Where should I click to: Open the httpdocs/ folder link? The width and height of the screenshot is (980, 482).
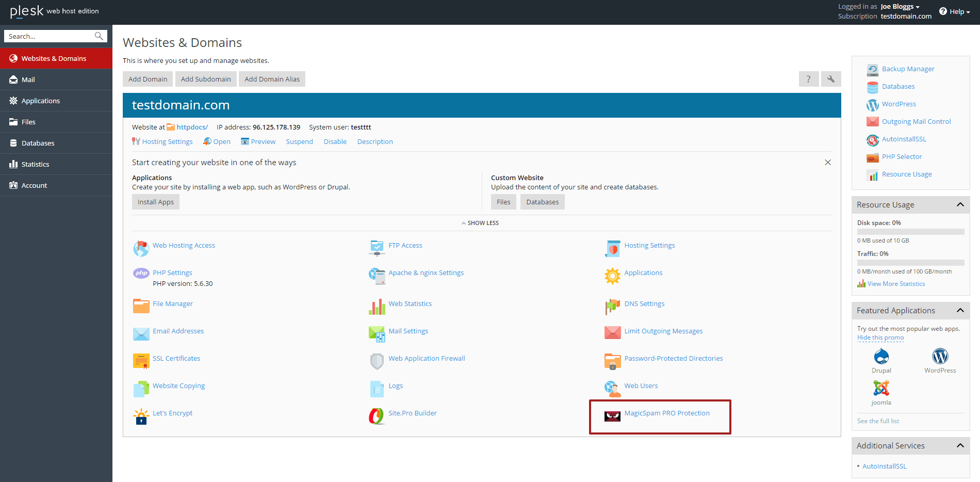[x=192, y=127]
